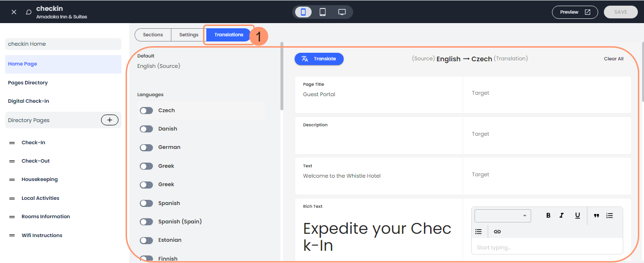Apply italic formatting in rich text editor

(x=561, y=215)
